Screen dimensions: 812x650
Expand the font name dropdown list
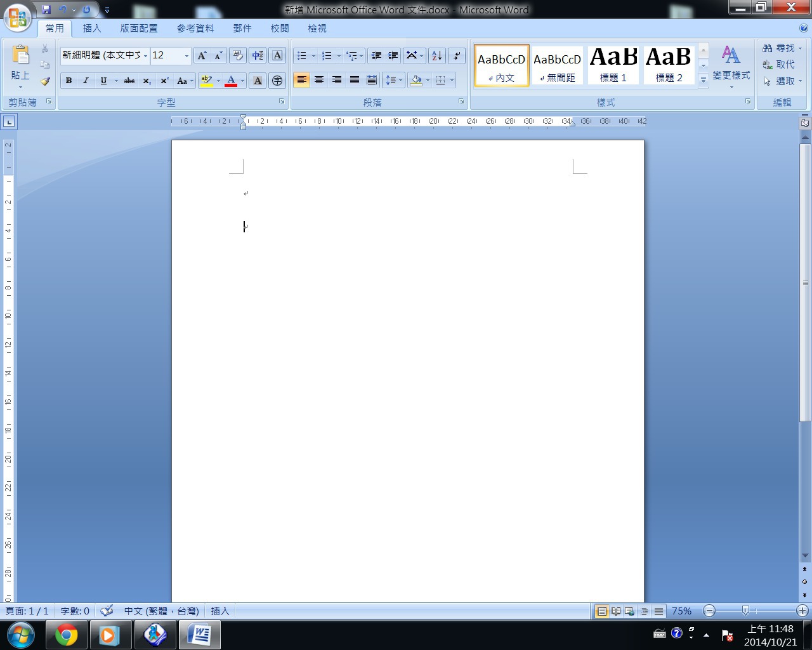[145, 56]
